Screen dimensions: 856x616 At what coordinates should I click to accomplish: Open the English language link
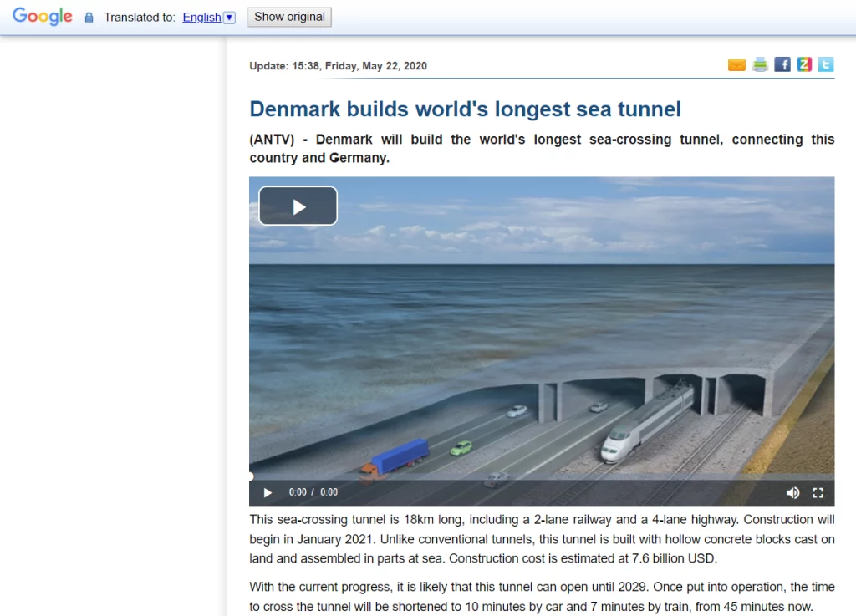(x=201, y=17)
